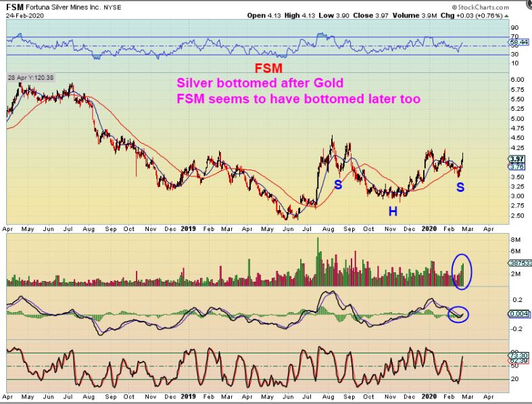Viewport: 532px width, 404px height.
Task: Select the 24-Feb-2020 chart date
Action: click(25, 16)
